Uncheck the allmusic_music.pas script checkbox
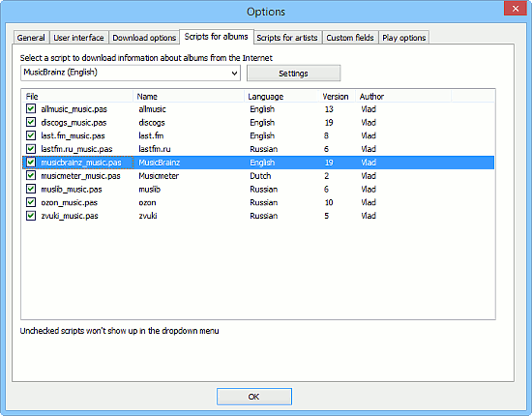The height and width of the screenshot is (416, 532). point(31,109)
